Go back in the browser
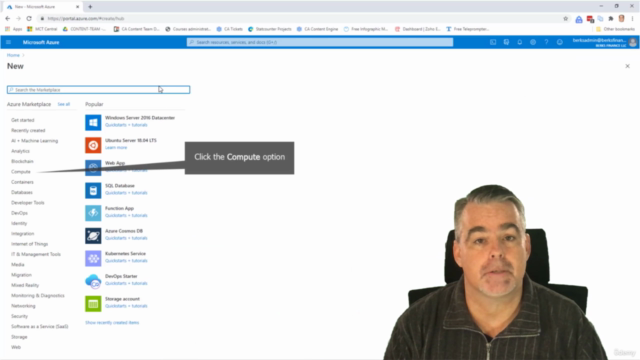 pos(8,18)
